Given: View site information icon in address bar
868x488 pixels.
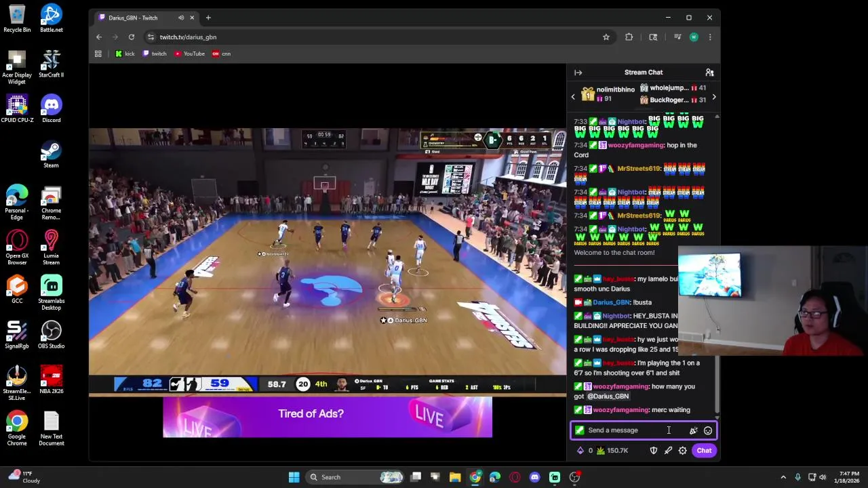Looking at the screenshot, I should point(151,37).
